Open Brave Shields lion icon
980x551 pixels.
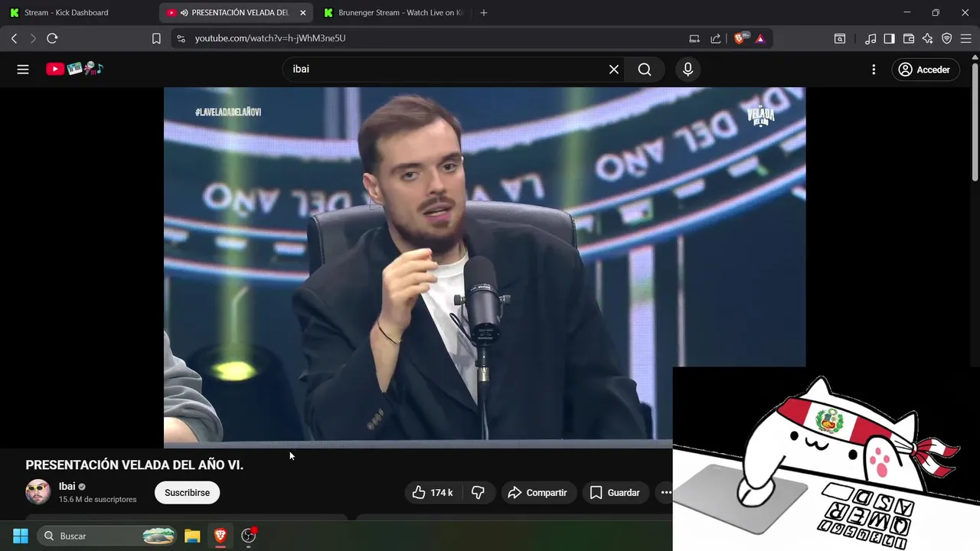click(740, 38)
